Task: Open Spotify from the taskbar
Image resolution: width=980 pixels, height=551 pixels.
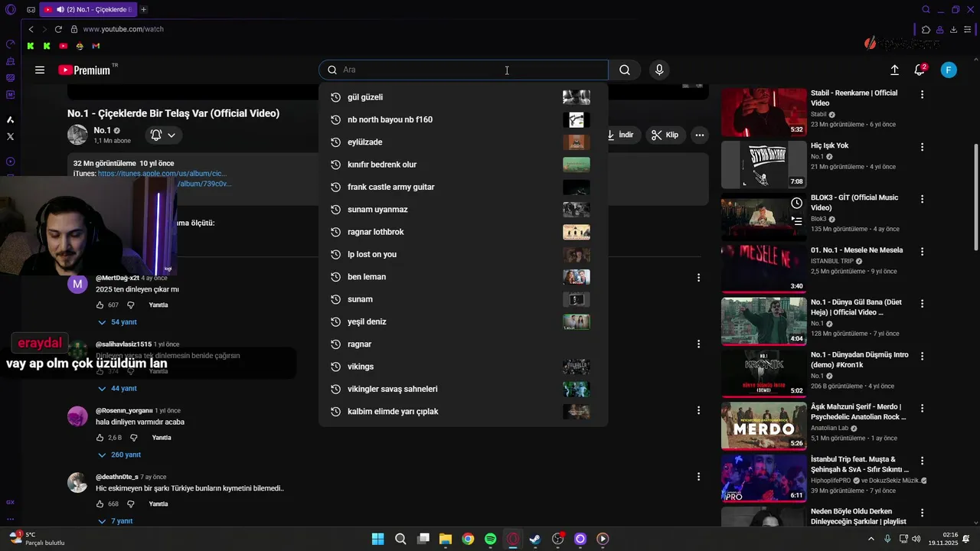Action: [490, 539]
